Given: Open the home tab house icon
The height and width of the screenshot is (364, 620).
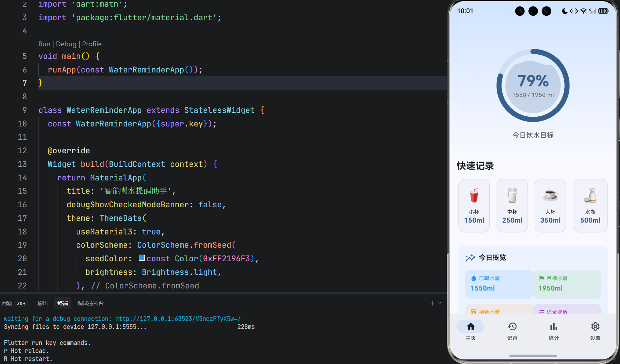Looking at the screenshot, I should pos(470,326).
